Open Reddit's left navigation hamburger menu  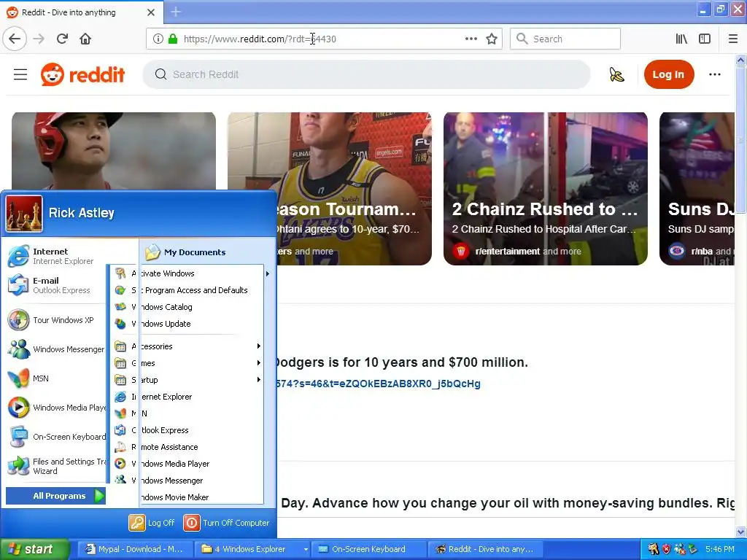pos(20,74)
